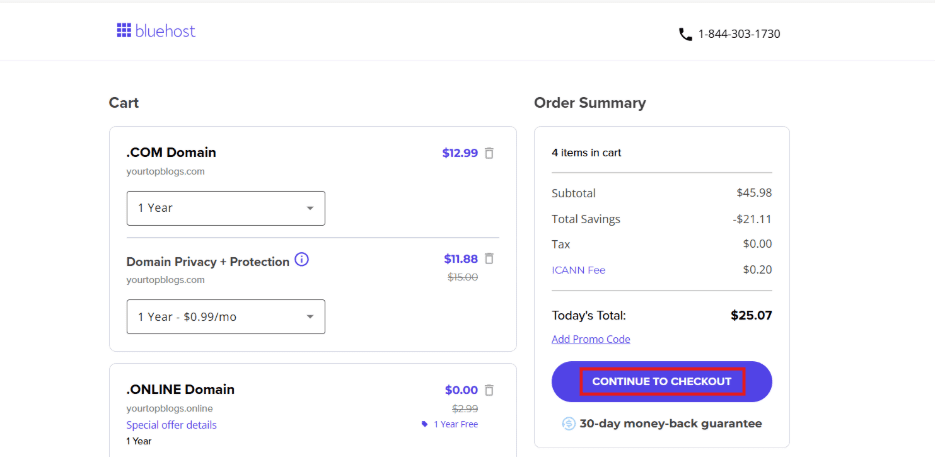Click the 1 Year Free tag icon

click(425, 424)
